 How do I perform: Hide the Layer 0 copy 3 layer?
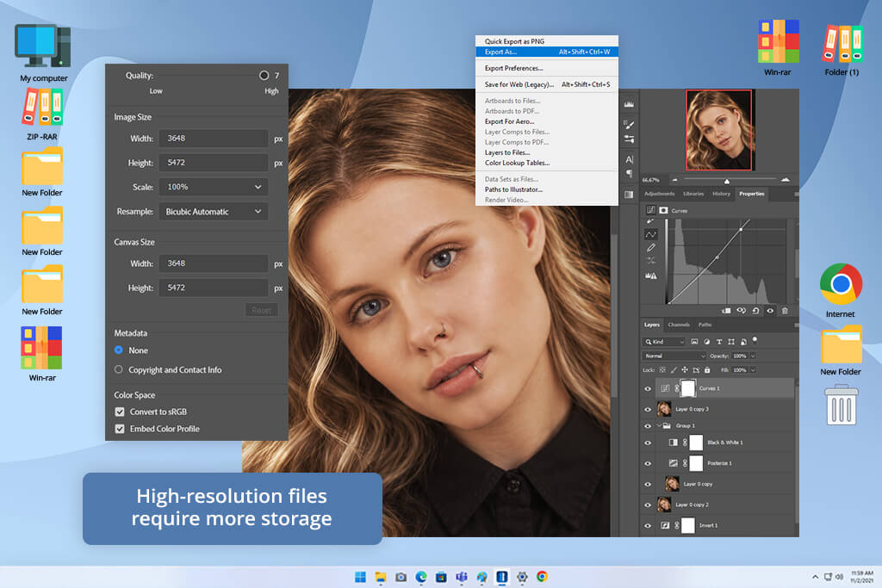click(x=648, y=409)
